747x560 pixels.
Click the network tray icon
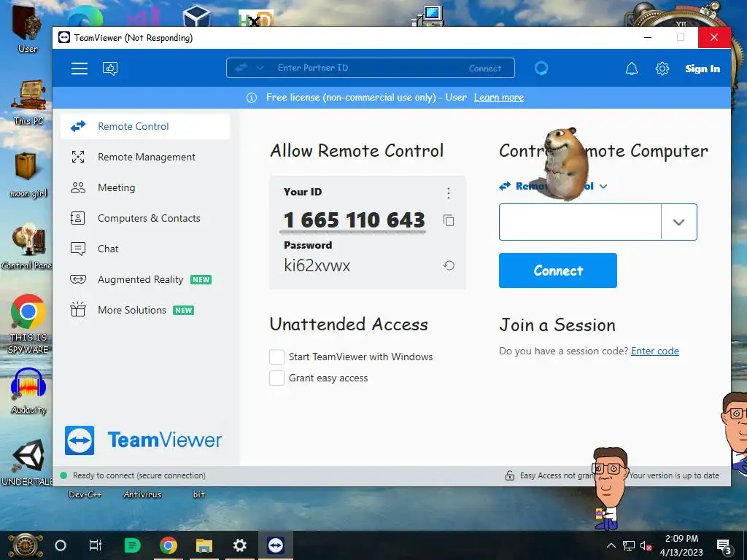629,545
